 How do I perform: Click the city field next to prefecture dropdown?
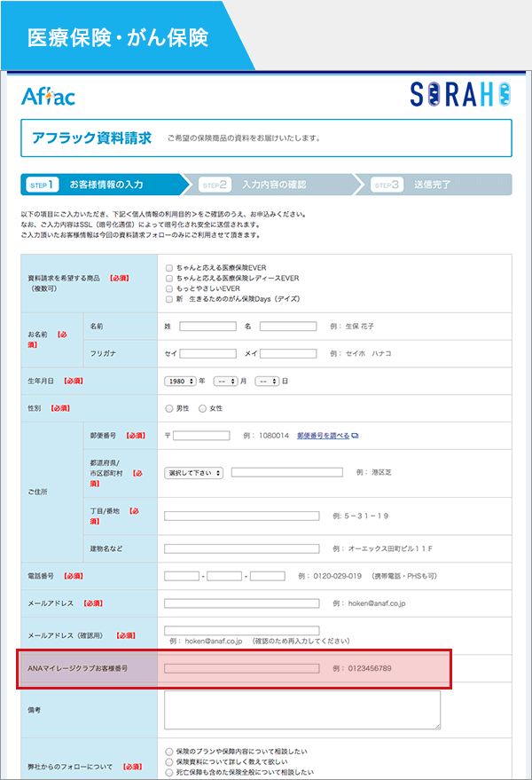coord(287,472)
